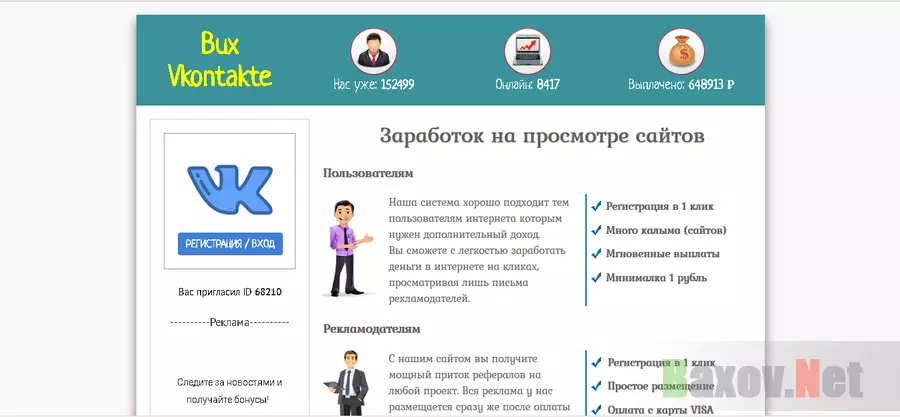
Task: Click the money bag icon above Выплачено
Action: pos(681,52)
